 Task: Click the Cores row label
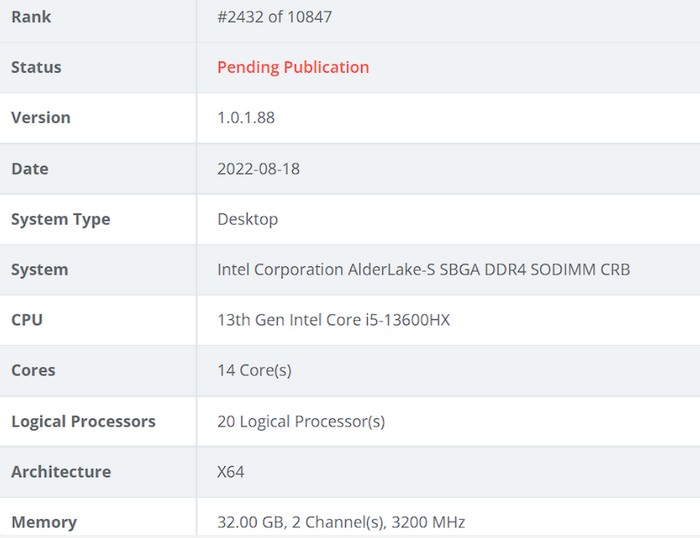(33, 370)
